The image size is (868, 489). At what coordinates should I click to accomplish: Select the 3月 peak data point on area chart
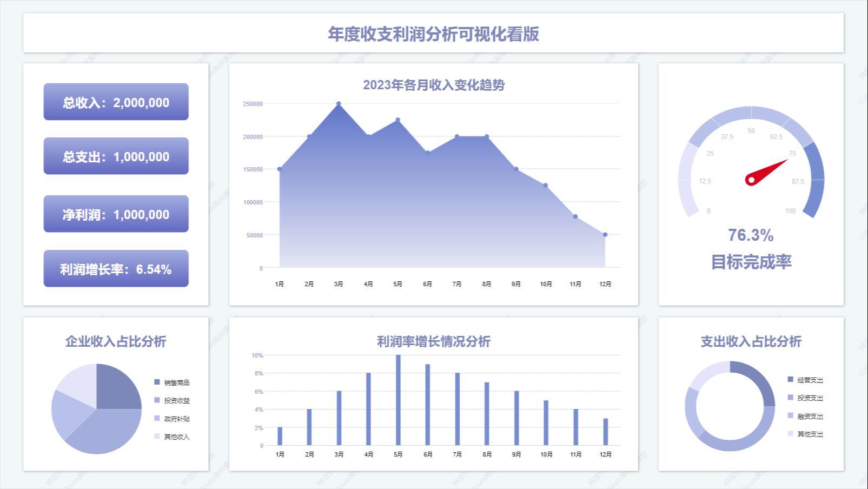[339, 103]
